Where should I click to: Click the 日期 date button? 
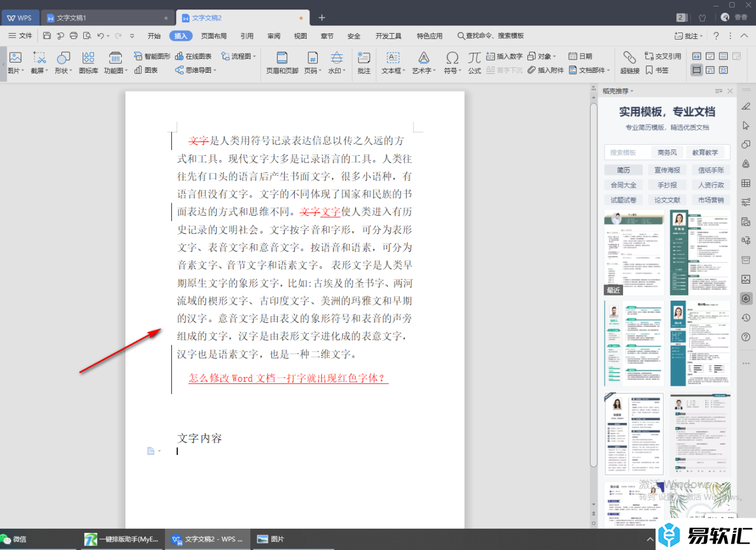580,56
